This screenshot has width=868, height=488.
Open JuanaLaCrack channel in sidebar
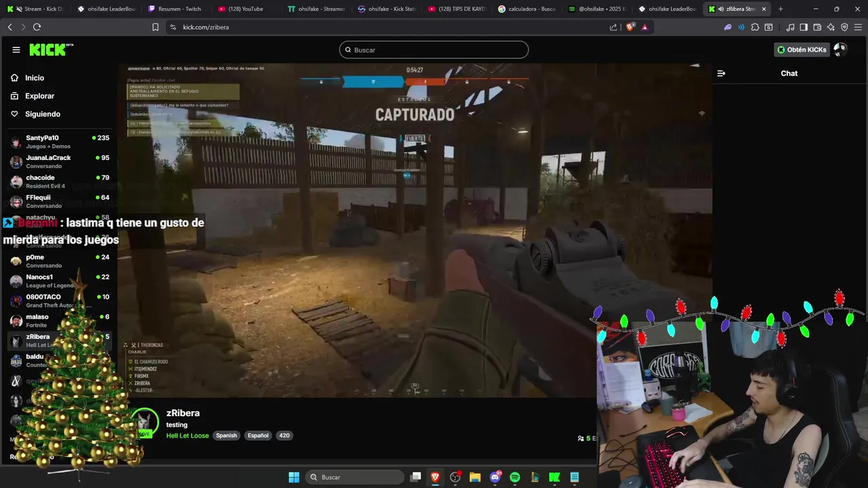60,161
